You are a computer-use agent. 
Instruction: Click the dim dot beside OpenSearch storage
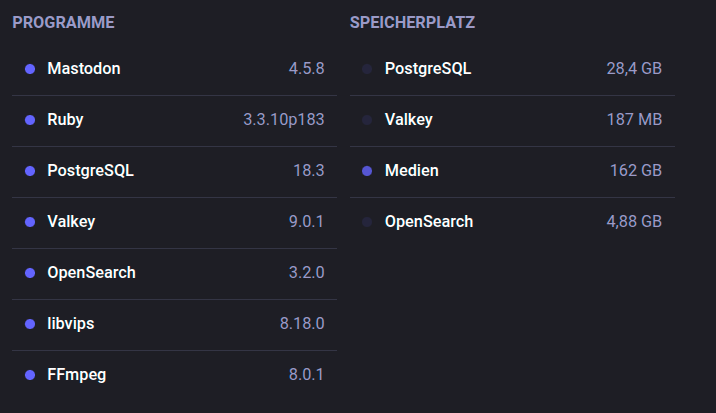[367, 222]
